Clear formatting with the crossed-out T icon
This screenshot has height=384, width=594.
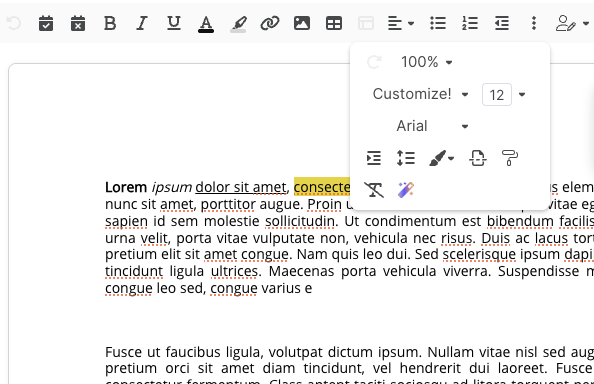[x=374, y=190]
